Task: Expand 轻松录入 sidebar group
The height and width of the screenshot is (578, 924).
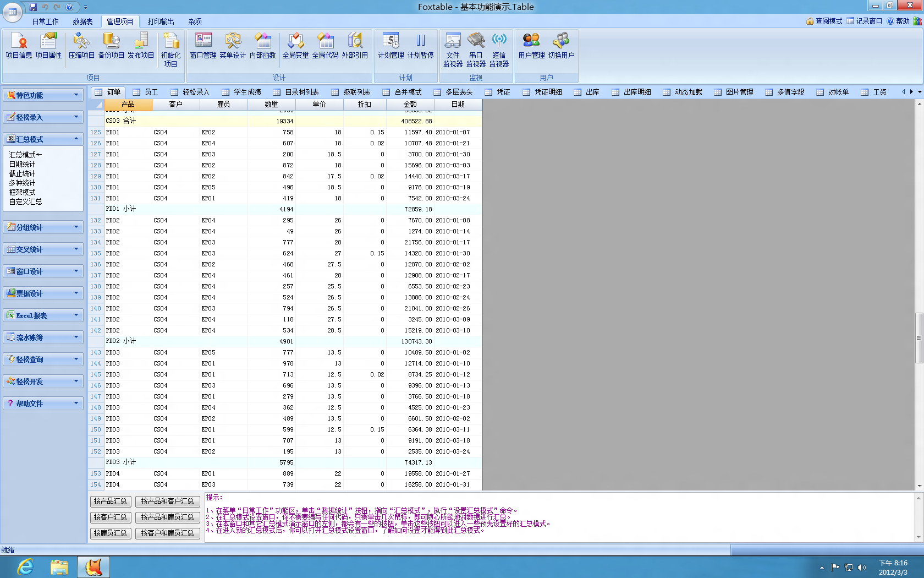Action: (x=43, y=117)
